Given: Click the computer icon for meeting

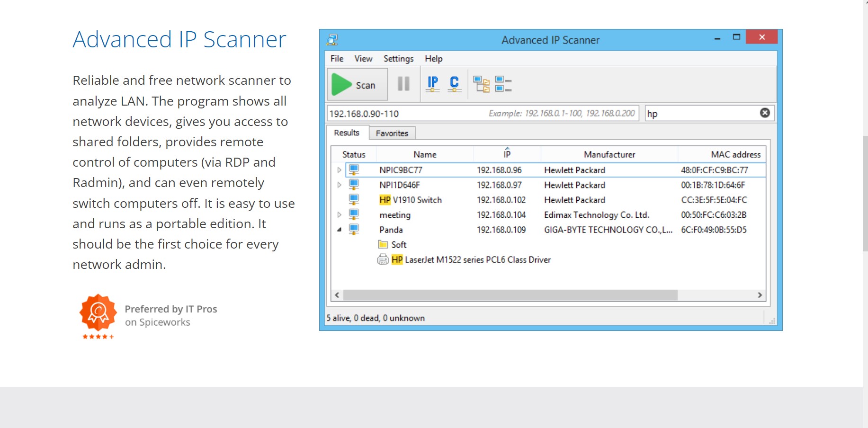Looking at the screenshot, I should pos(354,214).
